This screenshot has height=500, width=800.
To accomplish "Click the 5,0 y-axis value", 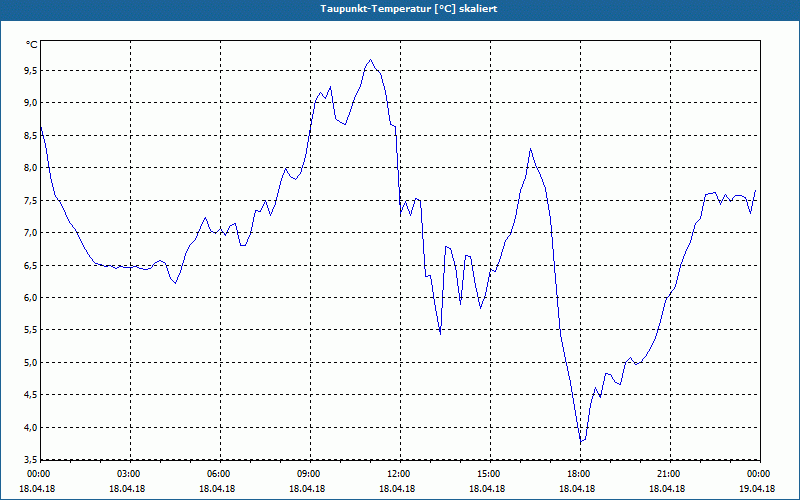I will (x=31, y=363).
